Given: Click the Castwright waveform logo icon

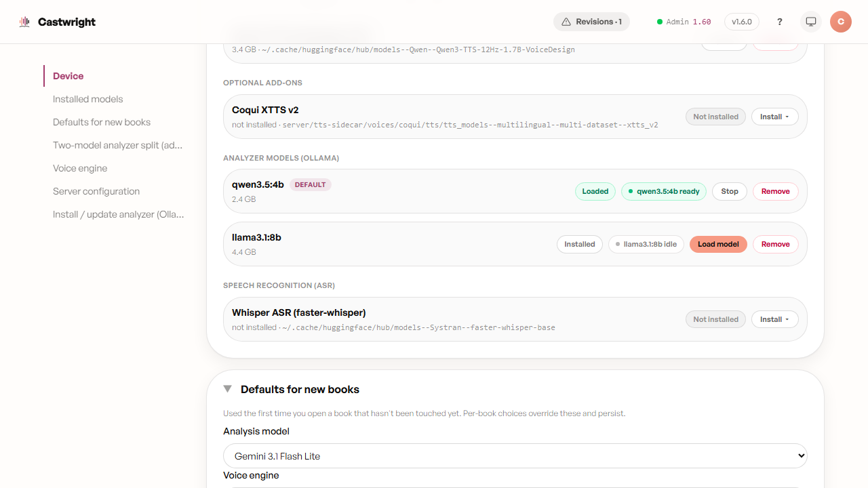Looking at the screenshot, I should coord(25,22).
